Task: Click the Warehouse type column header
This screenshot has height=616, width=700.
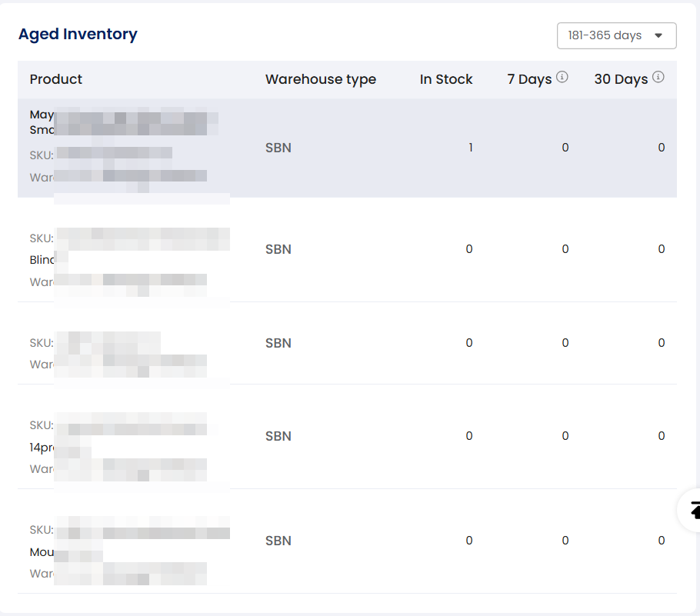Action: 321,79
